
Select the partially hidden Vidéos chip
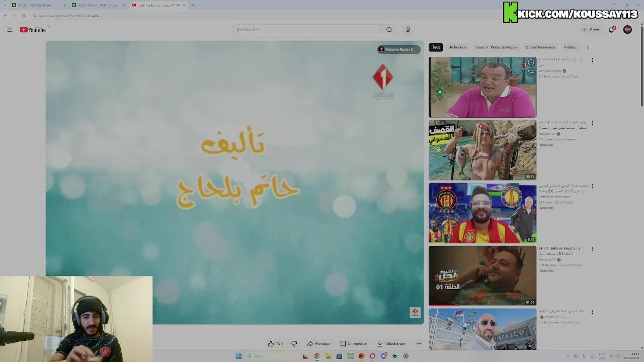tap(570, 47)
